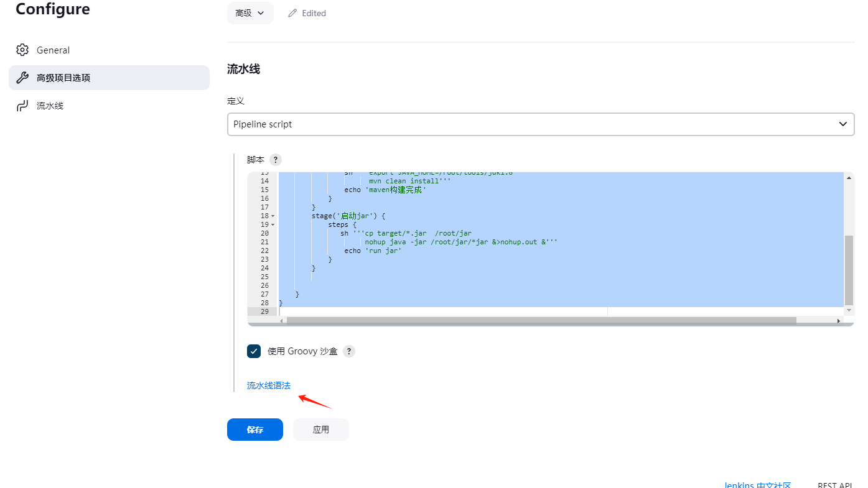868x488 pixels.
Task: Show help for the 脚本 field
Action: 276,160
